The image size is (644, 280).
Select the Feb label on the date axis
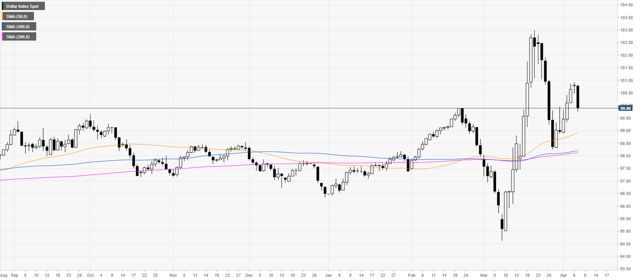411,276
